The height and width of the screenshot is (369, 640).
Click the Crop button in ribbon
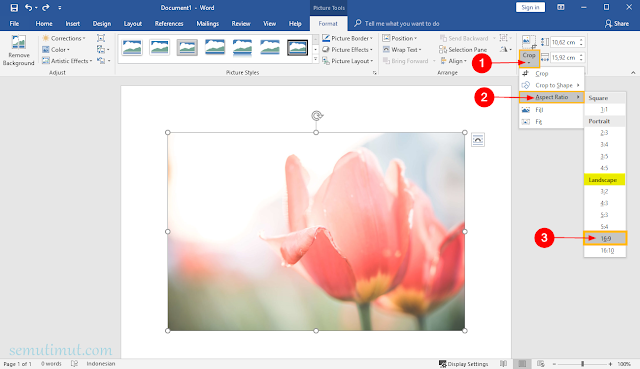(529, 57)
